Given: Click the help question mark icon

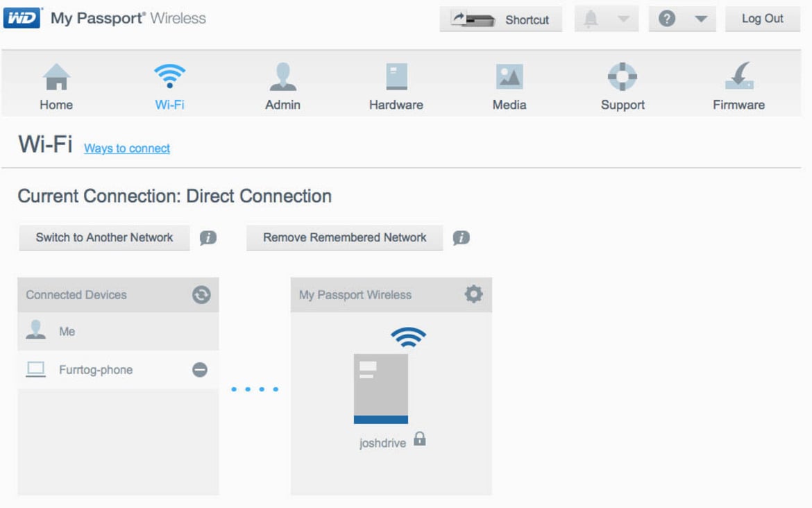Looking at the screenshot, I should pyautogui.click(x=667, y=19).
